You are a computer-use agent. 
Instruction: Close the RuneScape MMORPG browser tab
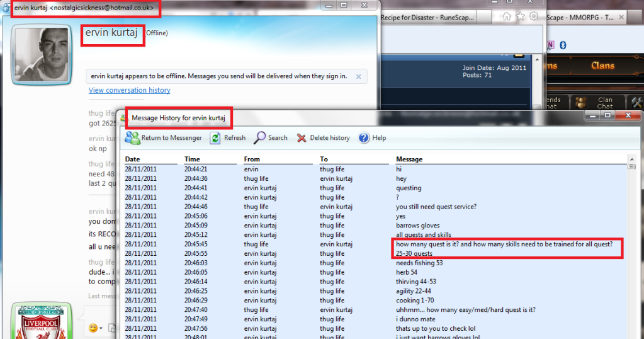(621, 17)
